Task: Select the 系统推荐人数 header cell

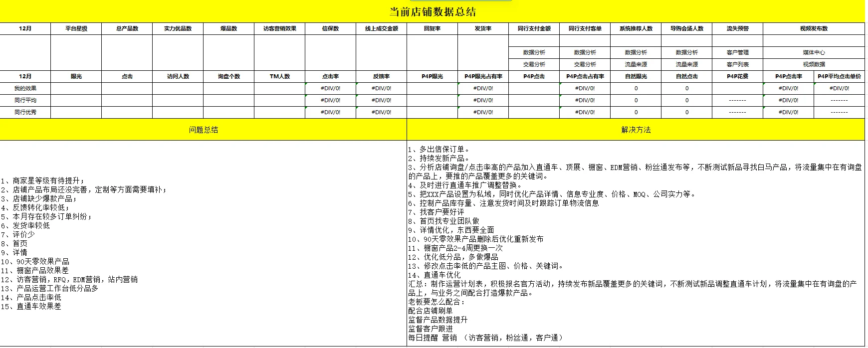Action: point(636,28)
